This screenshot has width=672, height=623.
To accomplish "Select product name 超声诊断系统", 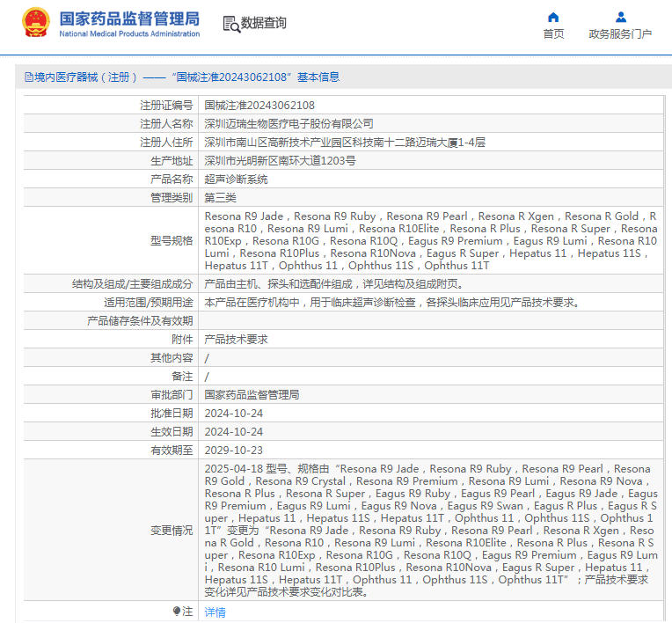I will [236, 180].
